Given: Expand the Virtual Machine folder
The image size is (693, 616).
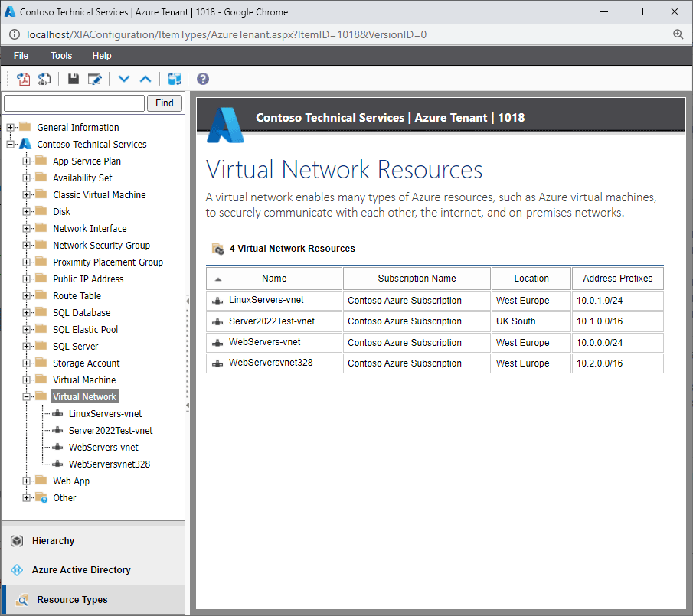Looking at the screenshot, I should 27,380.
